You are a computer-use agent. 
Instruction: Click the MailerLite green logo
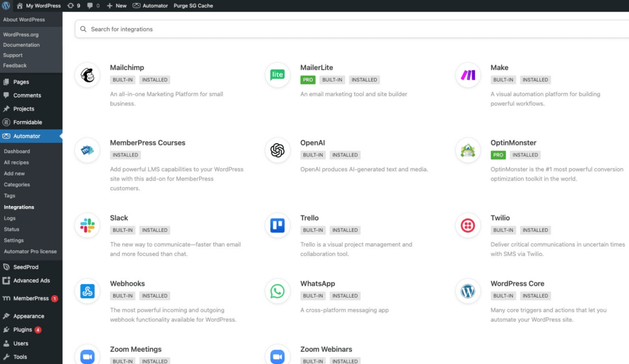278,76
